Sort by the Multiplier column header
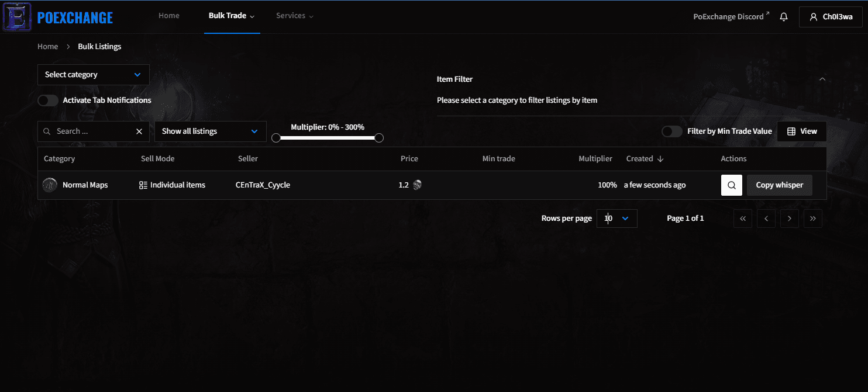The height and width of the screenshot is (392, 868). [x=595, y=159]
